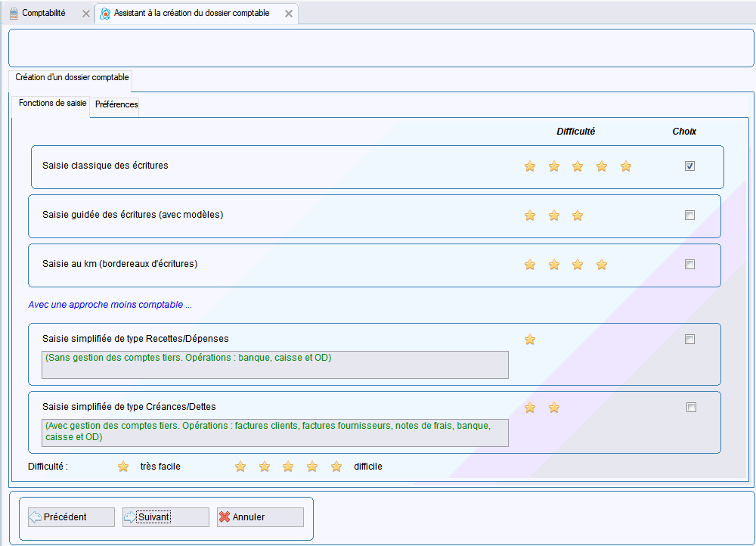The image size is (756, 546).
Task: Close the Comptabilité tab
Action: pos(86,14)
